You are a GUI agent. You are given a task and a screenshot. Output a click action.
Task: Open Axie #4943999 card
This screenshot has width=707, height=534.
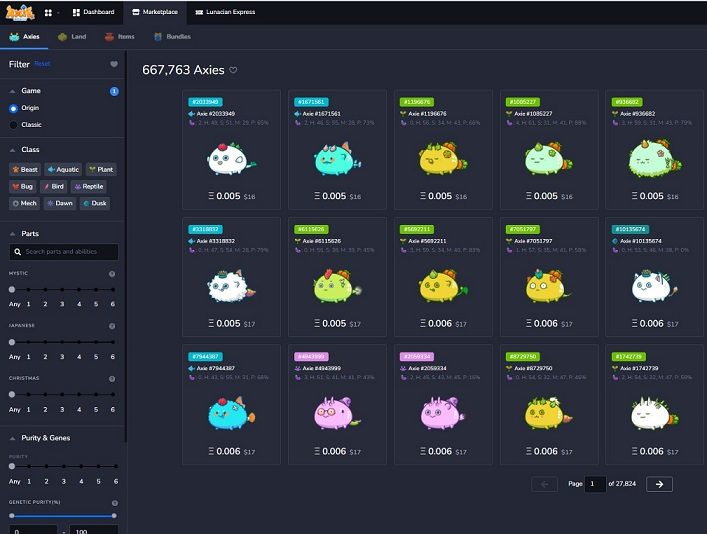[337, 405]
